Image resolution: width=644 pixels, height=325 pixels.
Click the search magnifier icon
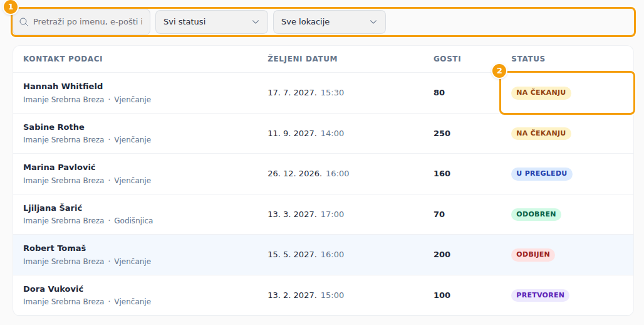[24, 22]
